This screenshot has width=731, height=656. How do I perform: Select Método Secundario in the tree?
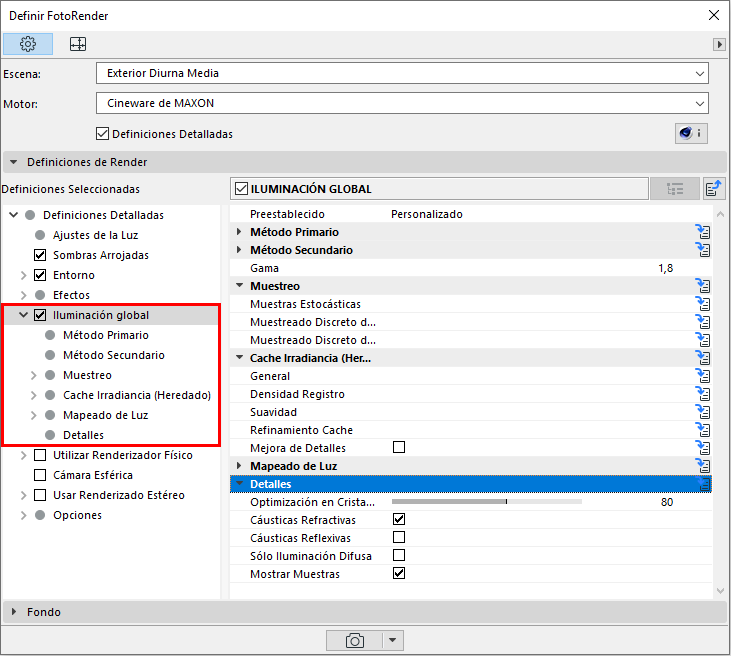pyautogui.click(x=114, y=355)
